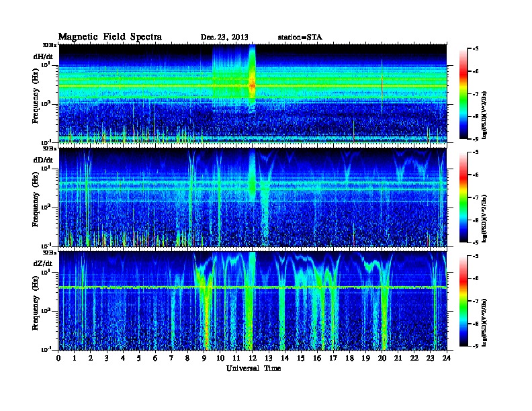Click hour 15 on the Universal Time axis

[x=302, y=358]
